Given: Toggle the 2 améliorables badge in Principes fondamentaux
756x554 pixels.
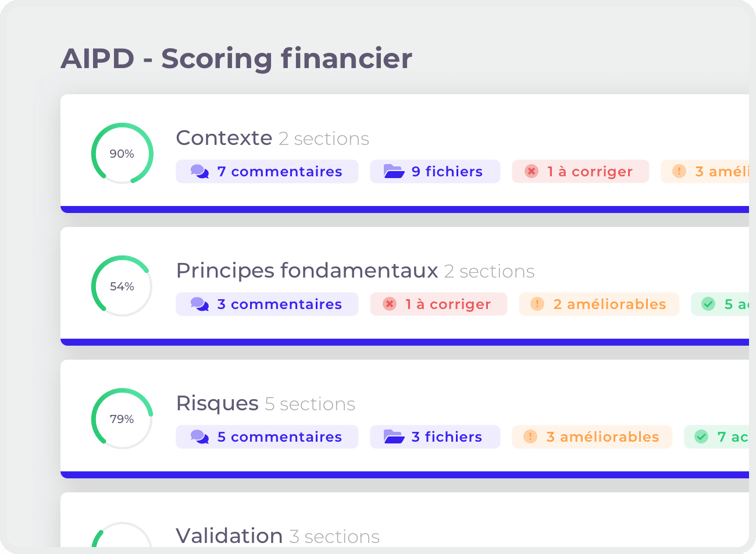Looking at the screenshot, I should click(599, 303).
